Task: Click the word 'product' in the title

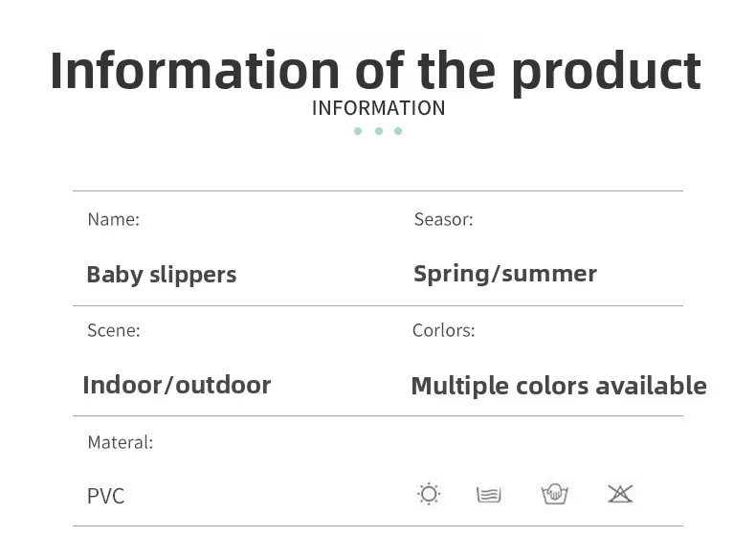Action: [x=606, y=71]
